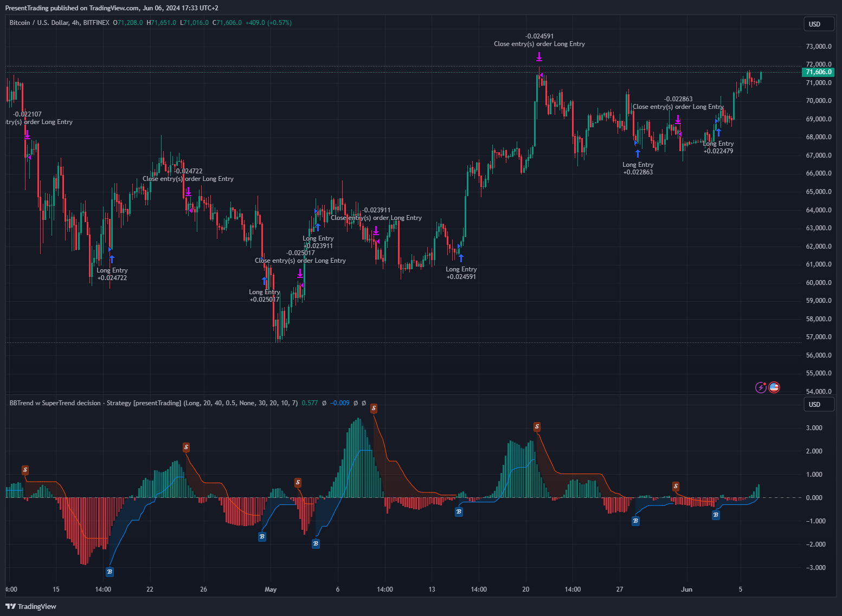
Task: Click the B buy badge just before the May label
Action: point(262,537)
